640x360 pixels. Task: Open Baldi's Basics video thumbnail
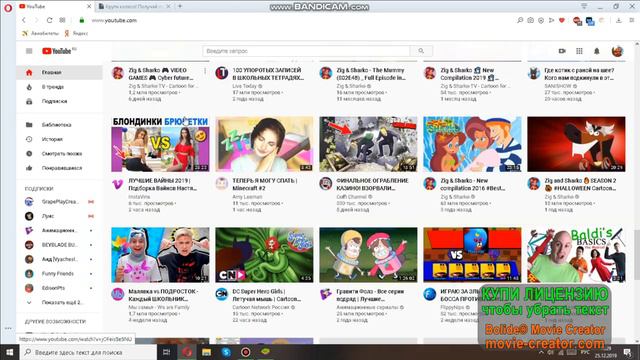576,255
